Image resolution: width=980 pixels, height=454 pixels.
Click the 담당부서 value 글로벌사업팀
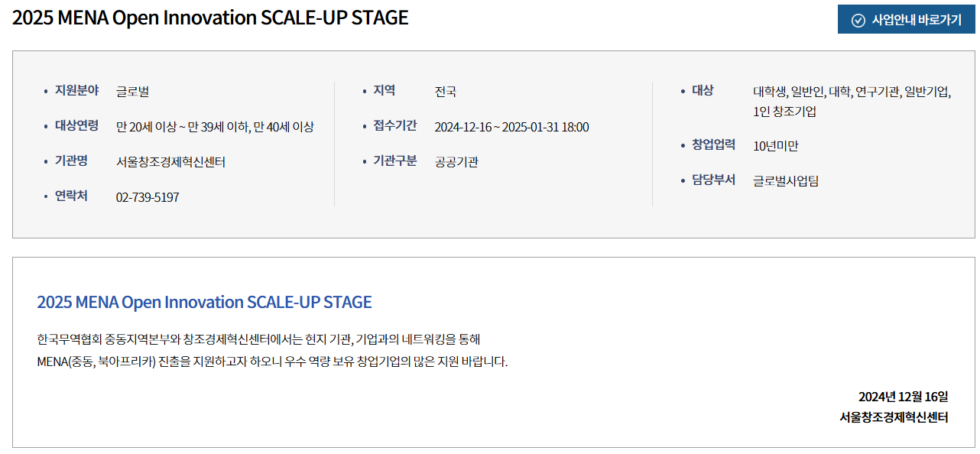(x=786, y=181)
